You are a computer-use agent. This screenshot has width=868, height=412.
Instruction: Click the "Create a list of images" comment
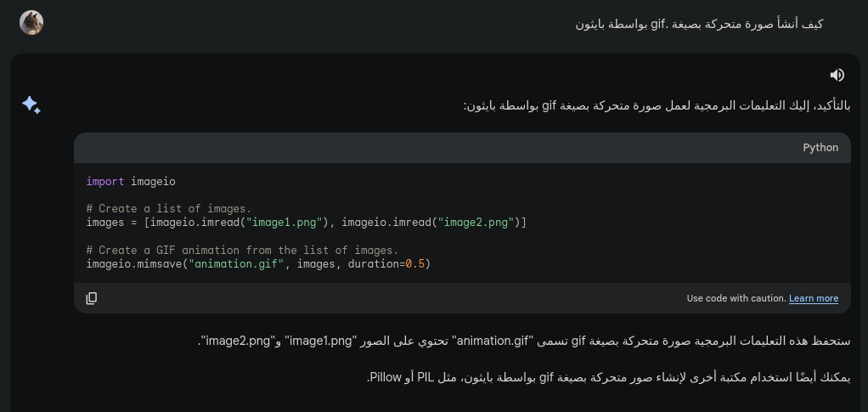(x=169, y=209)
